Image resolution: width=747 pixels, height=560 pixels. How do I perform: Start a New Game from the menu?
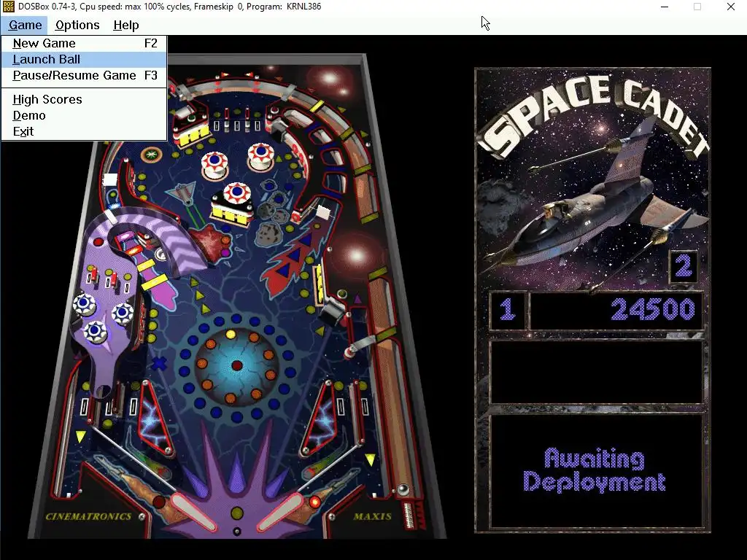pos(85,43)
